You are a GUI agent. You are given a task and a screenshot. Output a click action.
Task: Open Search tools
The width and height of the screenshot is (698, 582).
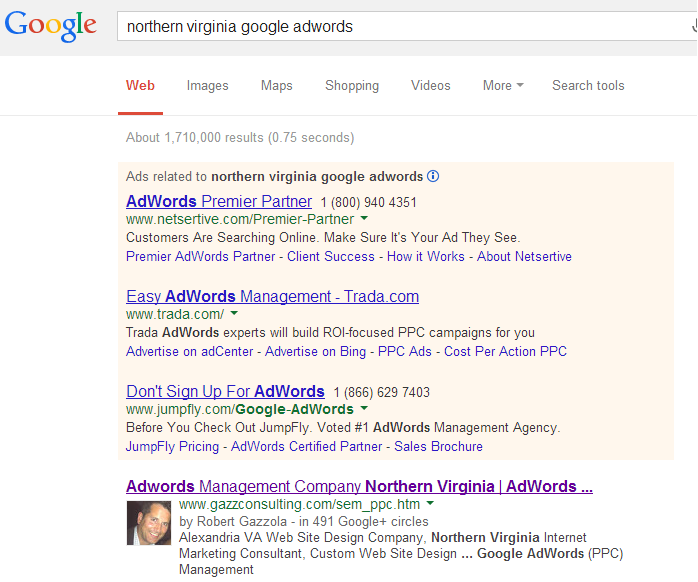588,86
